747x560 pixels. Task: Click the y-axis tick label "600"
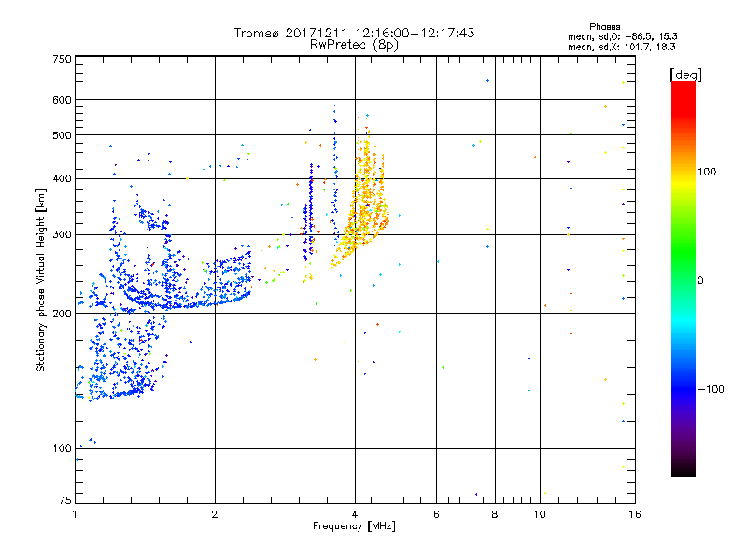(x=63, y=100)
